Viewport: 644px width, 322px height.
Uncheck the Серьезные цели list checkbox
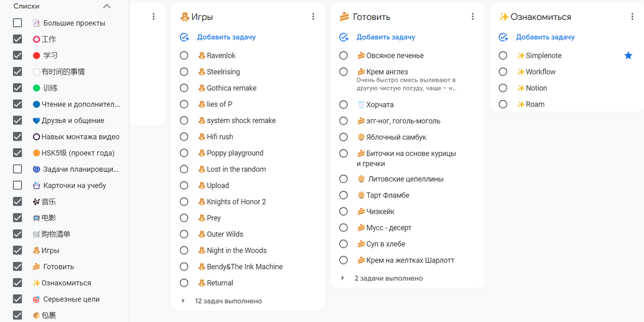[x=18, y=299]
